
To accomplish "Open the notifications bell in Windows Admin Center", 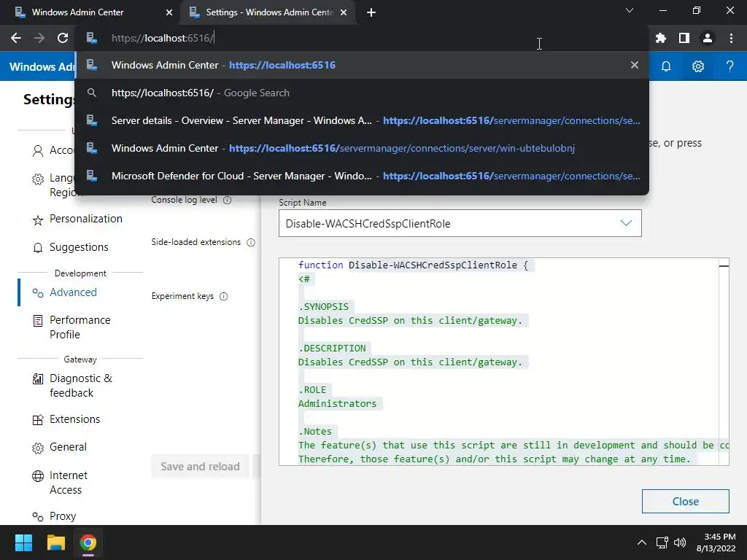I will (666, 66).
